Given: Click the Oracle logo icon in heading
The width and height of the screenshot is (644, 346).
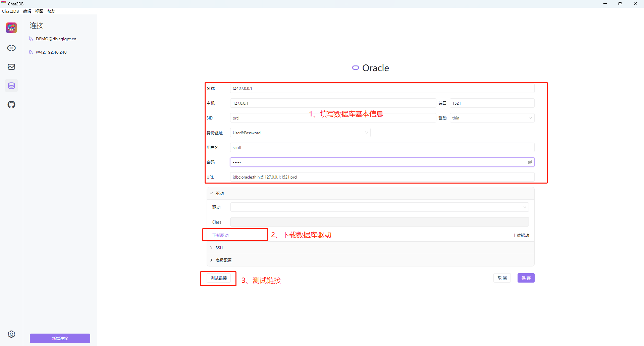Looking at the screenshot, I should 356,68.
